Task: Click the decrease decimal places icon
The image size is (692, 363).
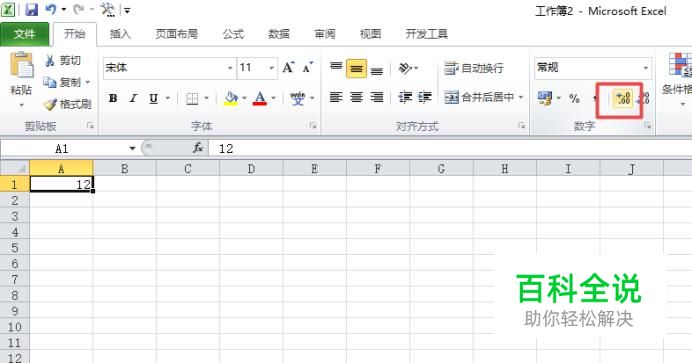Action: tap(643, 98)
